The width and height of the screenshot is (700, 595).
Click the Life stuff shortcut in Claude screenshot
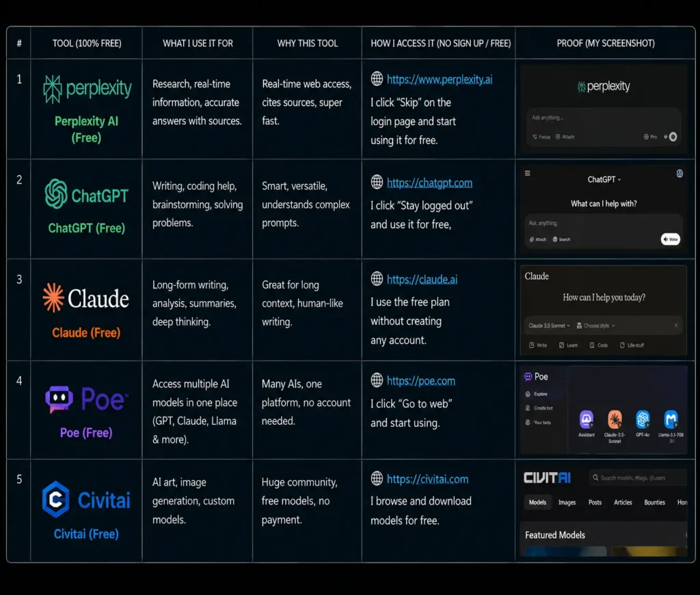click(x=632, y=345)
